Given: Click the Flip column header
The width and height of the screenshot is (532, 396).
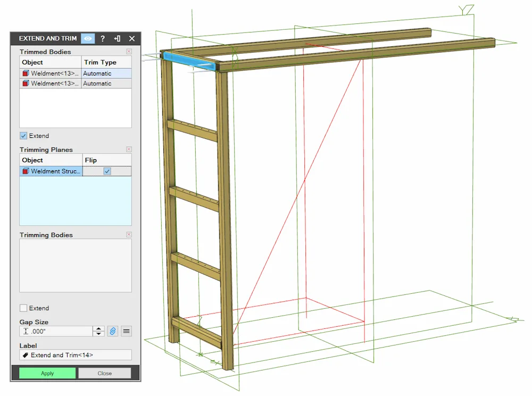Looking at the screenshot, I should point(107,160).
